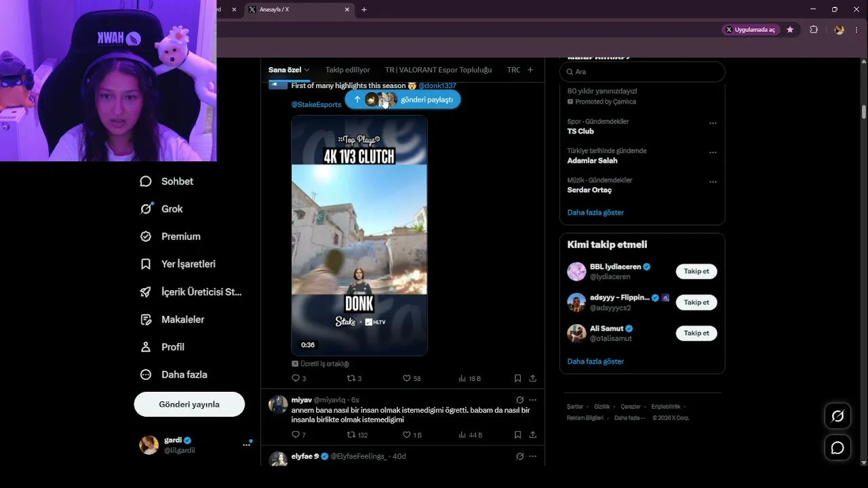This screenshot has height=488, width=868.
Task: Click Daha fazla göster under trends
Action: pyautogui.click(x=595, y=212)
